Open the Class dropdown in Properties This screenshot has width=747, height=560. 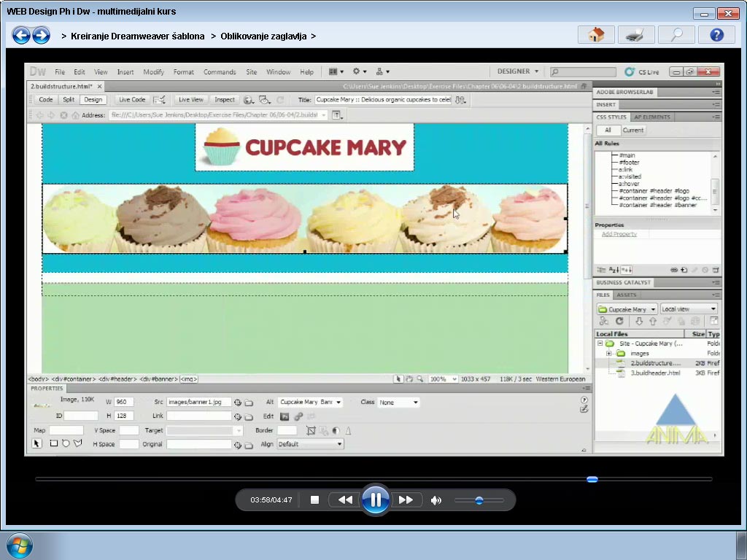(398, 402)
